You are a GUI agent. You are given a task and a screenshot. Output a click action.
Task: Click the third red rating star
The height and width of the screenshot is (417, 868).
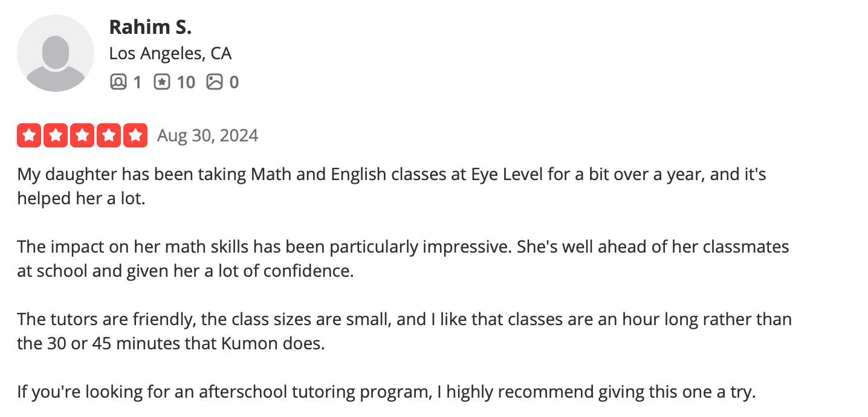click(82, 135)
